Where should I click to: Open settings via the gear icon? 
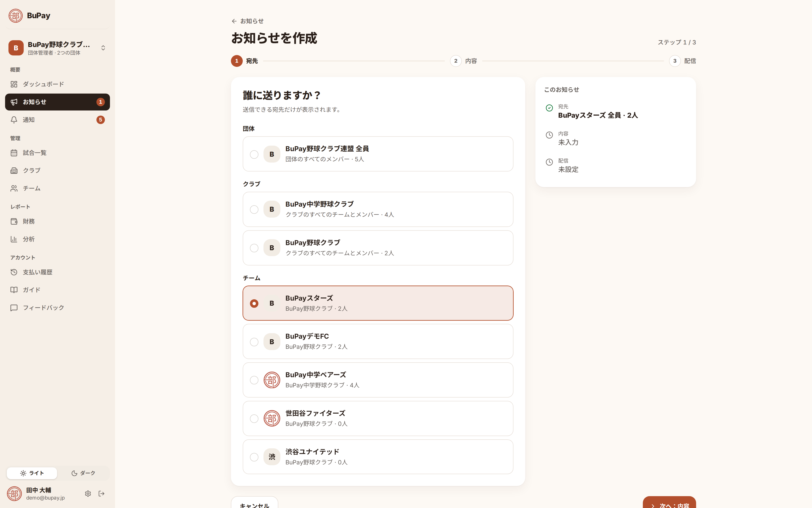pos(88,494)
